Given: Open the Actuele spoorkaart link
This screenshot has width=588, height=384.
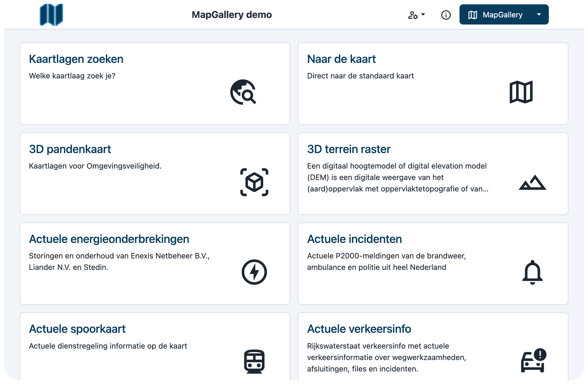Looking at the screenshot, I should coord(77,329).
